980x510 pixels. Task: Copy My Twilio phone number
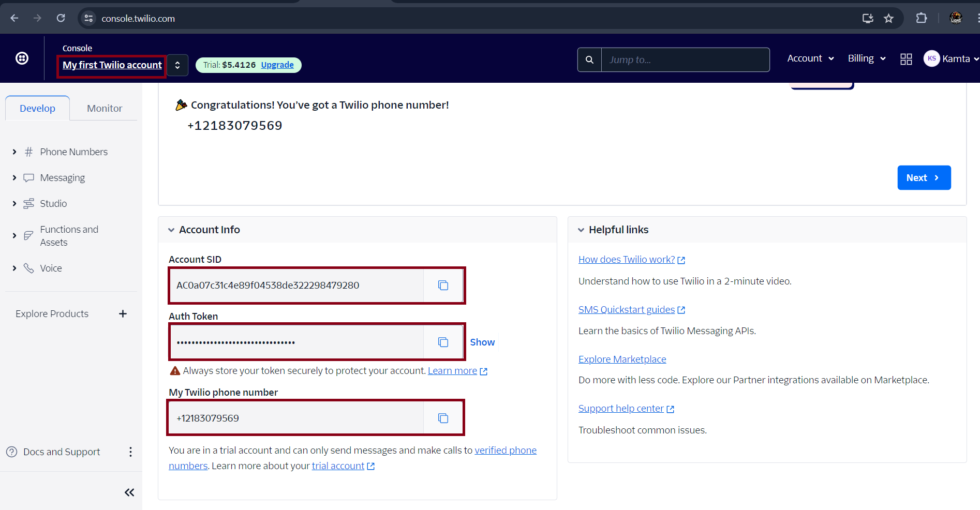(x=443, y=418)
